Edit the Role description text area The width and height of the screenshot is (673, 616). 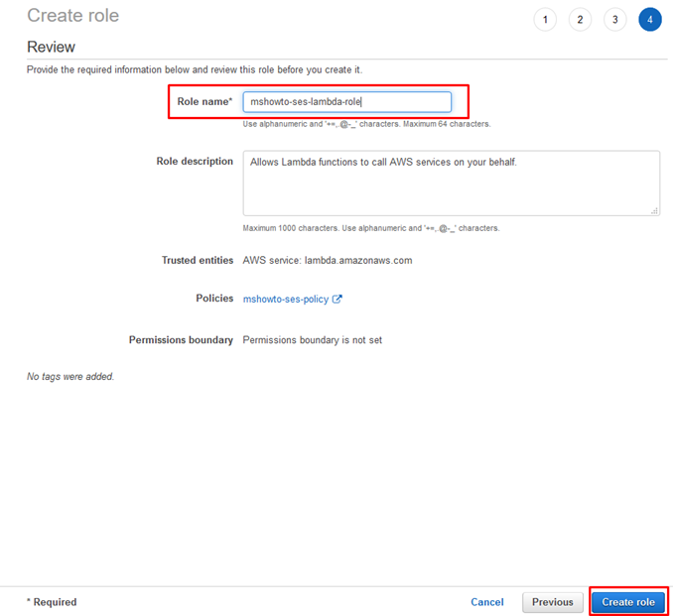pyautogui.click(x=451, y=184)
